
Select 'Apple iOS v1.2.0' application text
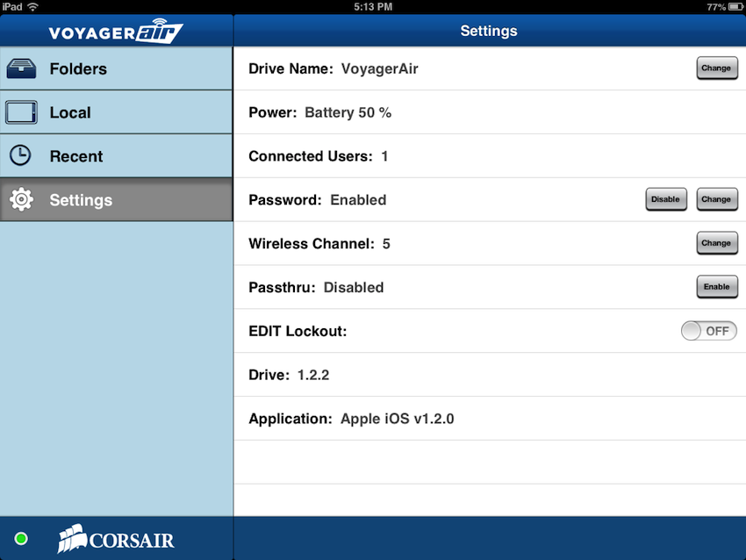[398, 419]
